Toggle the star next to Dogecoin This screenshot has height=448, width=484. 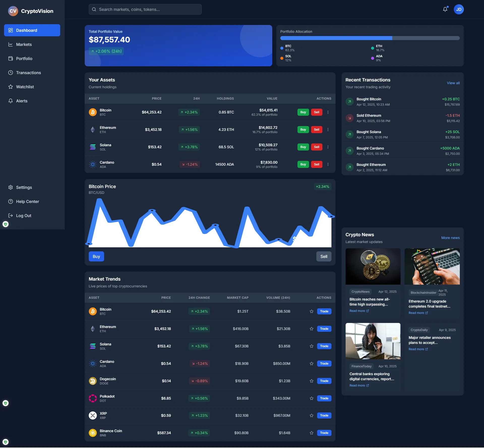[x=311, y=381]
